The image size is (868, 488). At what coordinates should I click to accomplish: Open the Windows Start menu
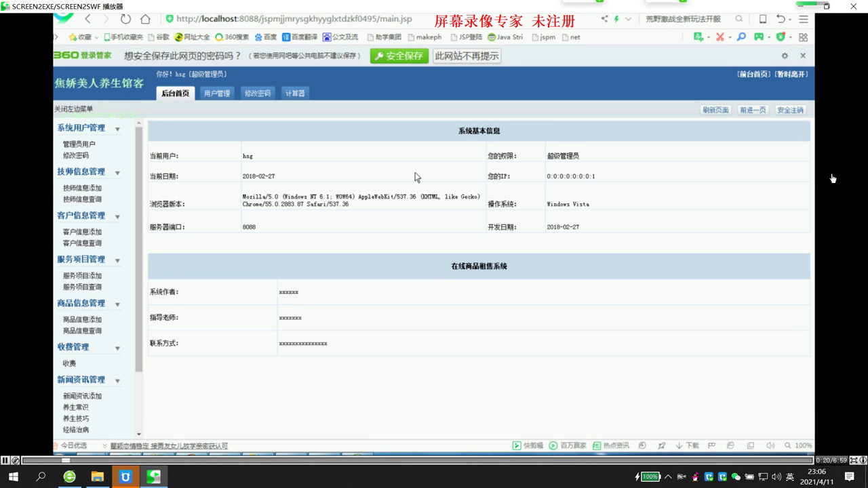[x=13, y=476]
